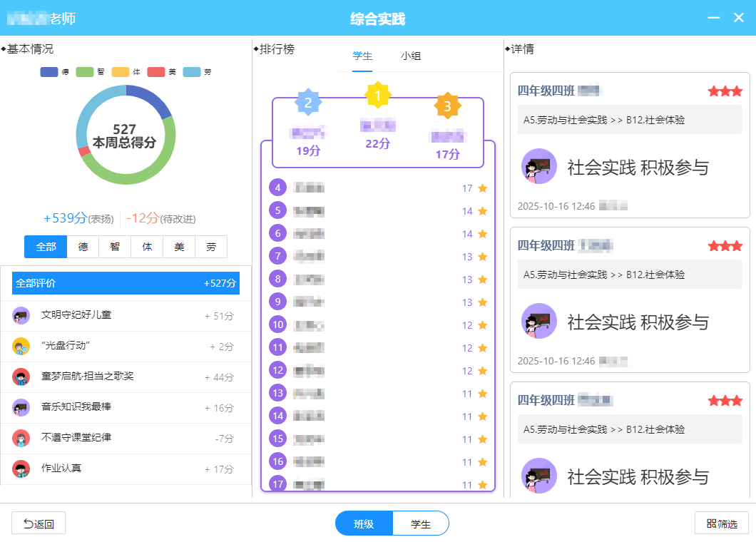
Task: Toggle the bottom view to 学生
Action: click(x=421, y=523)
